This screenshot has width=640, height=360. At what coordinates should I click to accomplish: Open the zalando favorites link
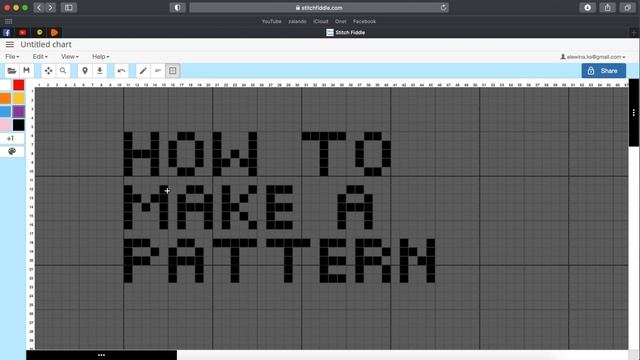[297, 22]
